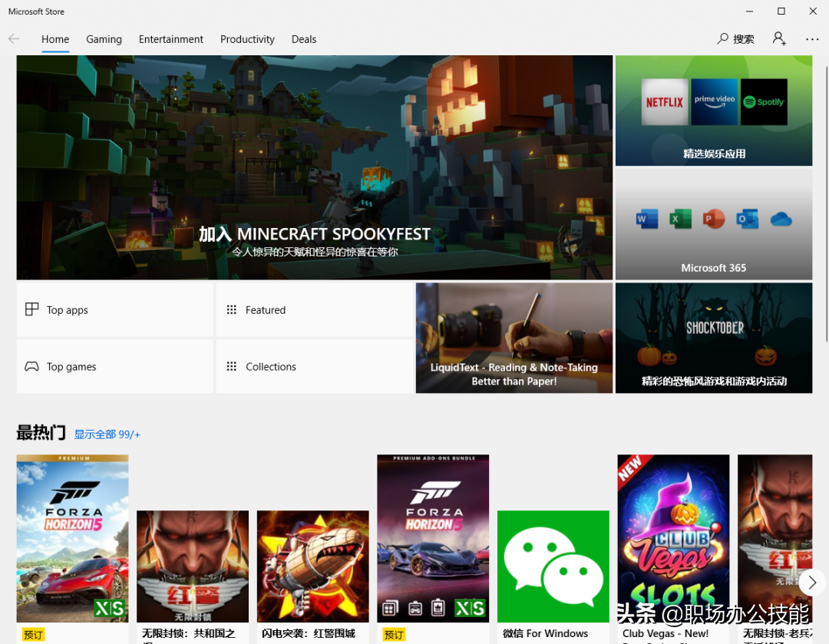The height and width of the screenshot is (644, 829).
Task: Open the Minecraft Spookyfest hero banner
Action: pyautogui.click(x=315, y=167)
